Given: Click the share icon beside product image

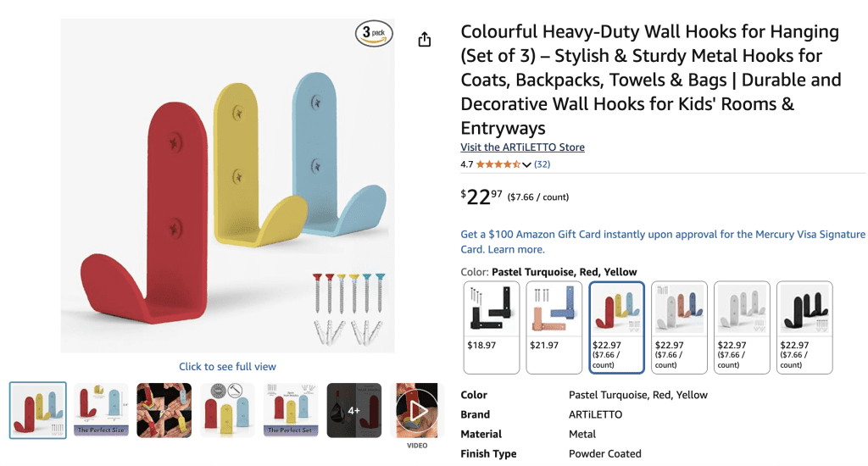Looking at the screenshot, I should pyautogui.click(x=424, y=39).
